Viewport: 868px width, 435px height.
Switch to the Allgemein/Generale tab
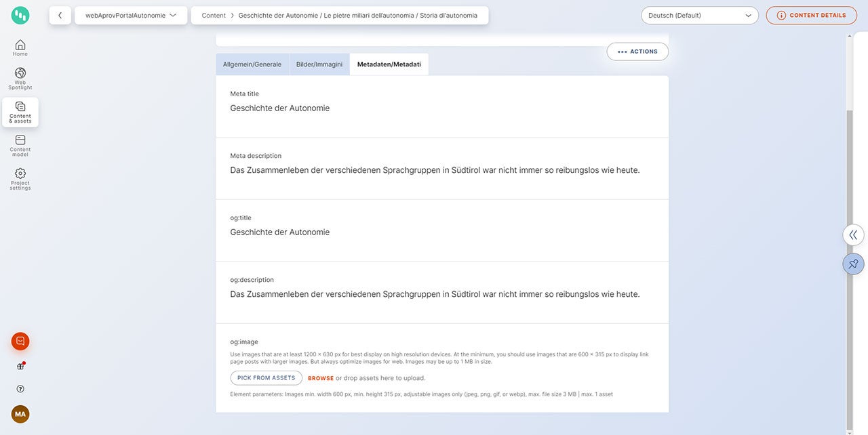tap(252, 64)
